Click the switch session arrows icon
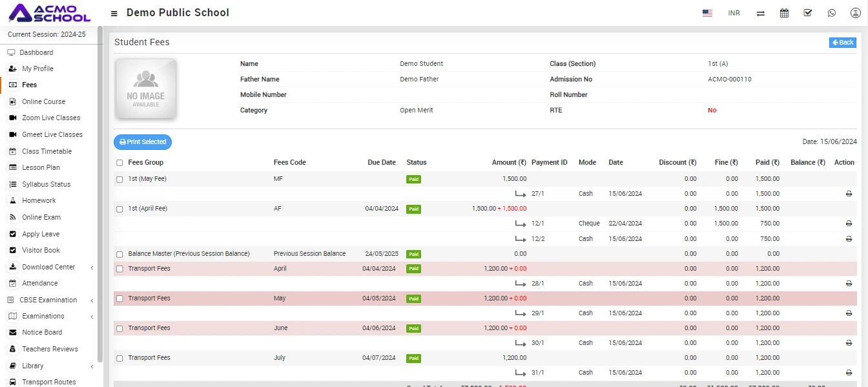Viewport: 868px width, 387px height. (x=761, y=13)
